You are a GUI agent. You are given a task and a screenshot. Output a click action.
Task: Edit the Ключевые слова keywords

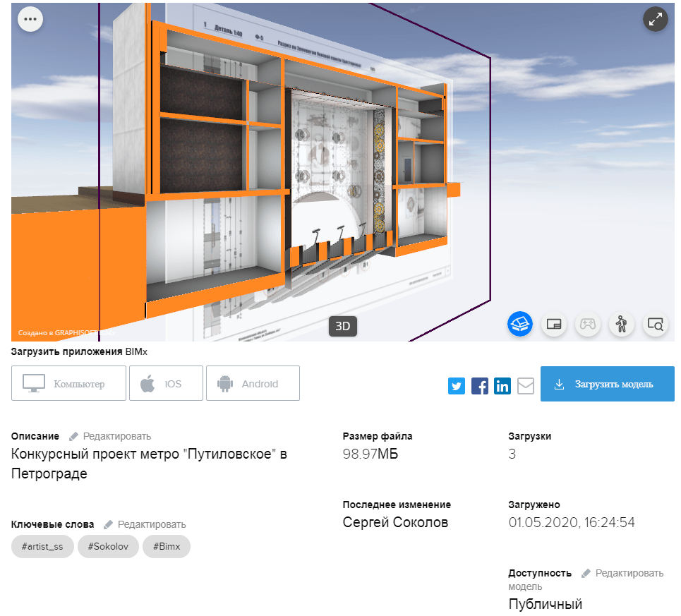coord(145,524)
